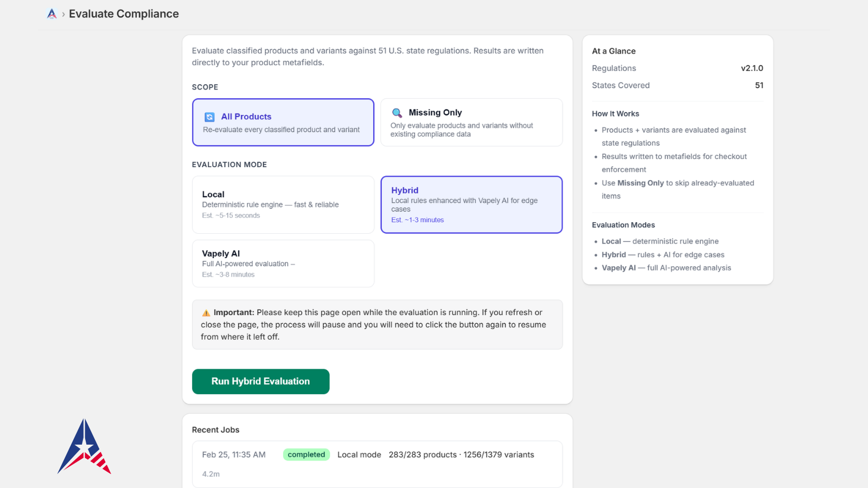Click the breadcrumb chevron before Evaluate Compliance
Screen dimensions: 868x488
coord(63,15)
